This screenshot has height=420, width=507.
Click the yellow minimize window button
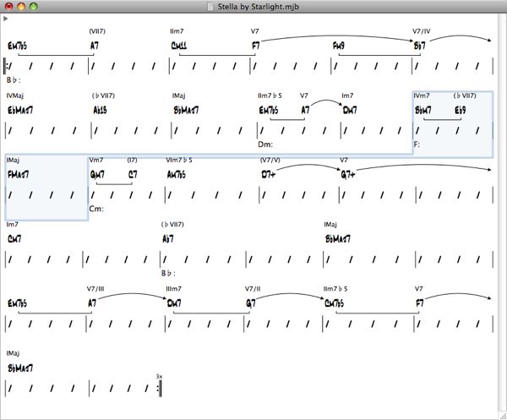click(x=21, y=7)
